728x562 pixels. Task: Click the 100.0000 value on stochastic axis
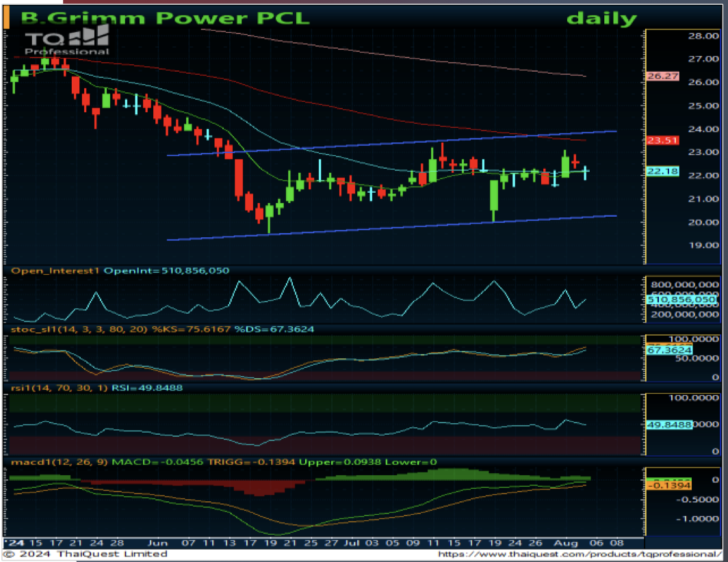click(x=694, y=339)
